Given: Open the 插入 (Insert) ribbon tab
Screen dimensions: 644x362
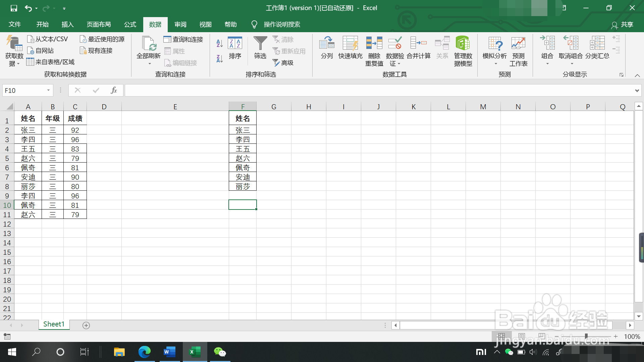Looking at the screenshot, I should click(x=67, y=24).
